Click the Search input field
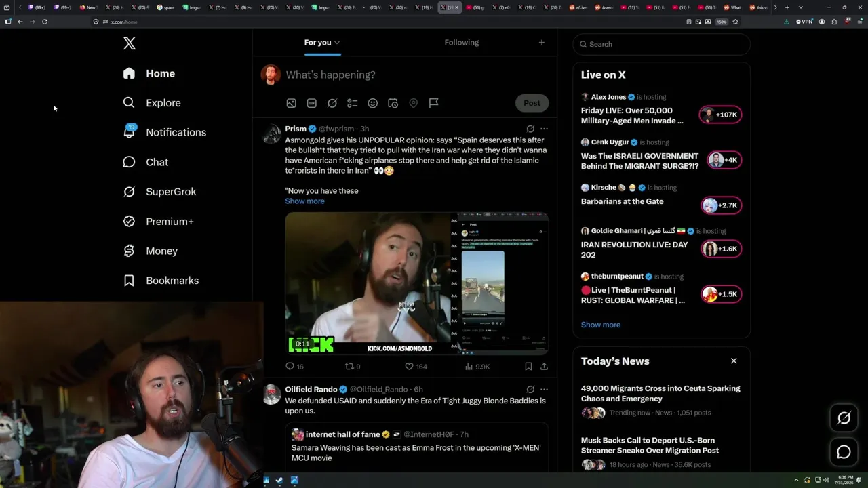 (661, 44)
